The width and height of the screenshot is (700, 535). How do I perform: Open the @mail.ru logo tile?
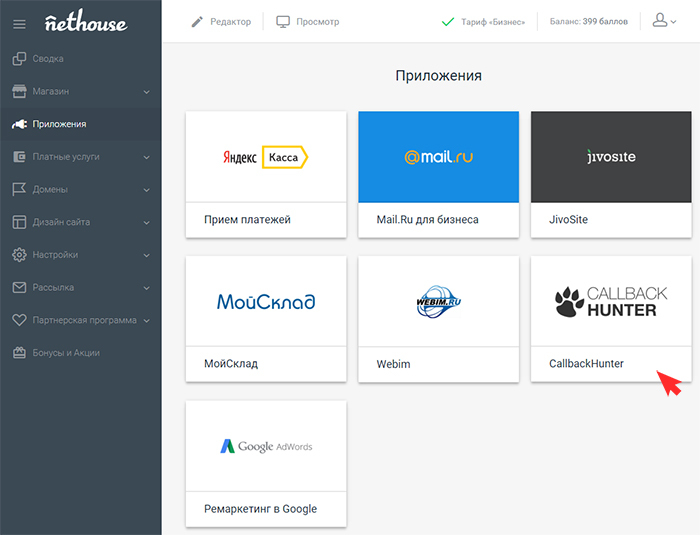pos(438,157)
